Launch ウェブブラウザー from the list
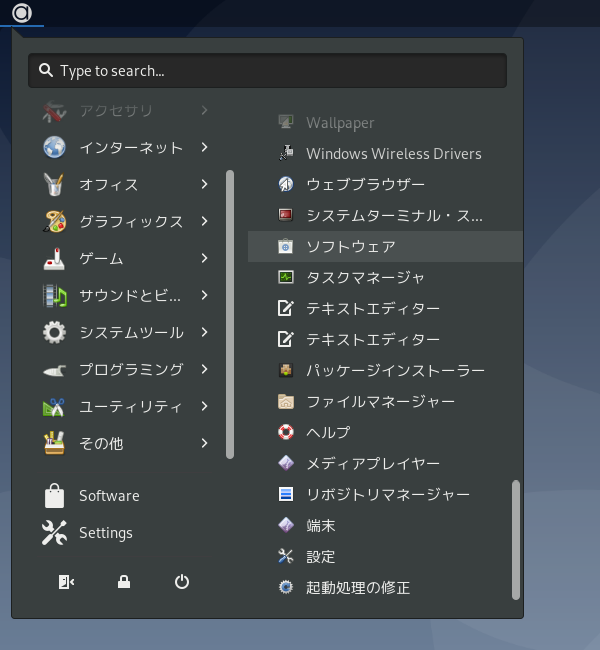This screenshot has height=650, width=600. pyautogui.click(x=385, y=184)
